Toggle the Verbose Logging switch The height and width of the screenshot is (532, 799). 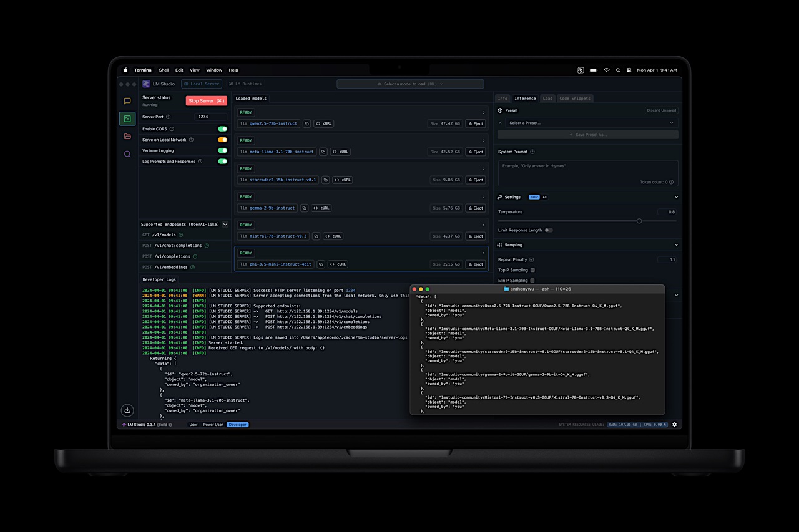coord(222,150)
